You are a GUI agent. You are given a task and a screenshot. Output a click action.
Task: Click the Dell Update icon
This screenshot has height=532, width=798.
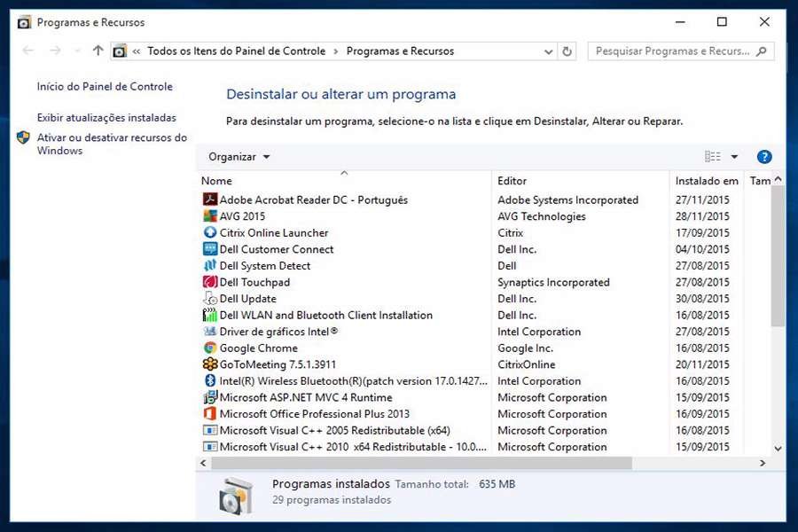click(x=210, y=298)
